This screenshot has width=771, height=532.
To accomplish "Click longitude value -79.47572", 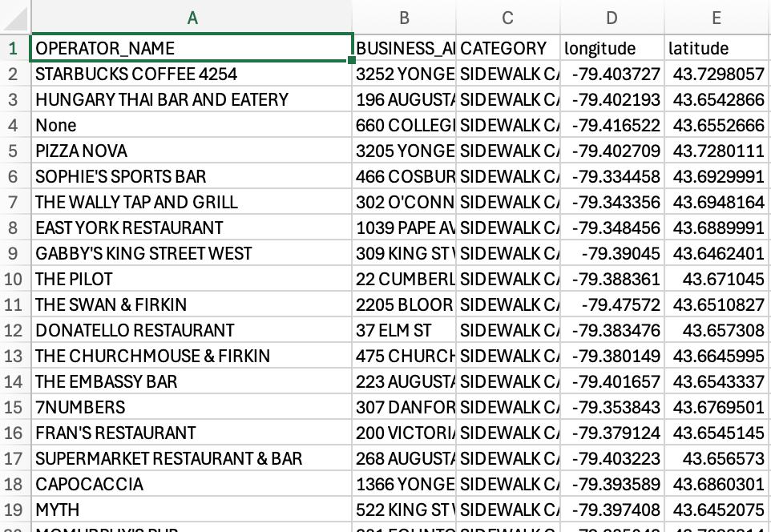I will (612, 304).
